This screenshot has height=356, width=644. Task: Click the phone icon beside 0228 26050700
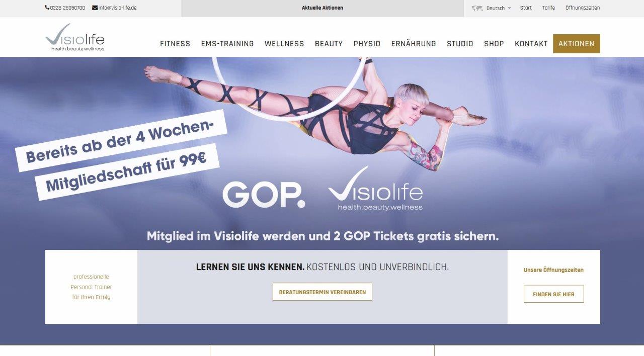click(x=47, y=8)
